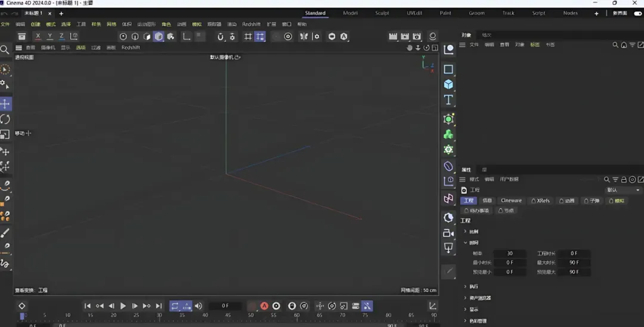Open the 文件 menu
The image size is (644, 327).
[x=5, y=24]
